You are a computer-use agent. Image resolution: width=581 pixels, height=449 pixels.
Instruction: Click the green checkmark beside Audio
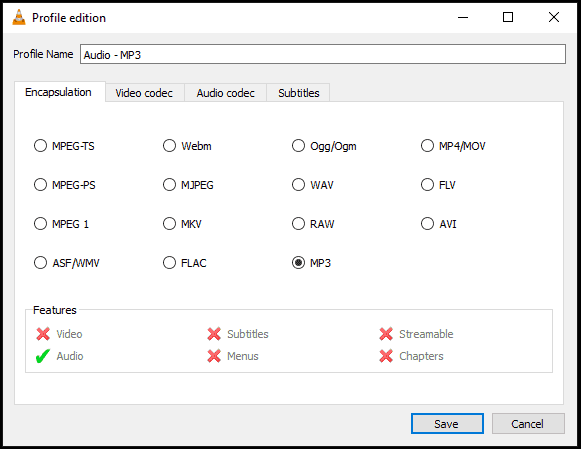pyautogui.click(x=43, y=356)
